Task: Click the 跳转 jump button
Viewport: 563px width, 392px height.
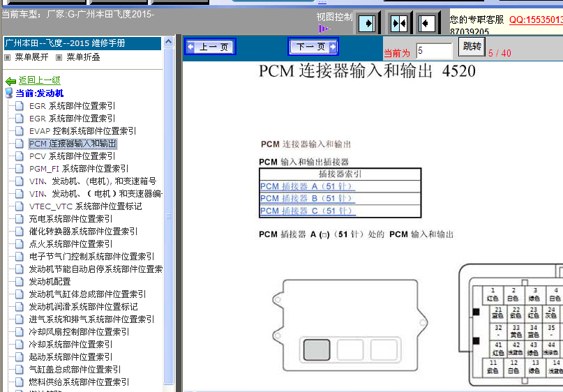Action: click(x=472, y=47)
